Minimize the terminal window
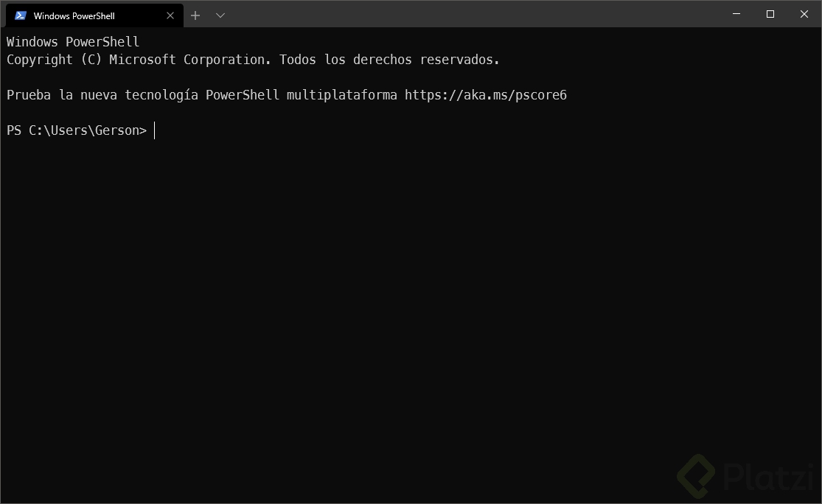 (736, 14)
